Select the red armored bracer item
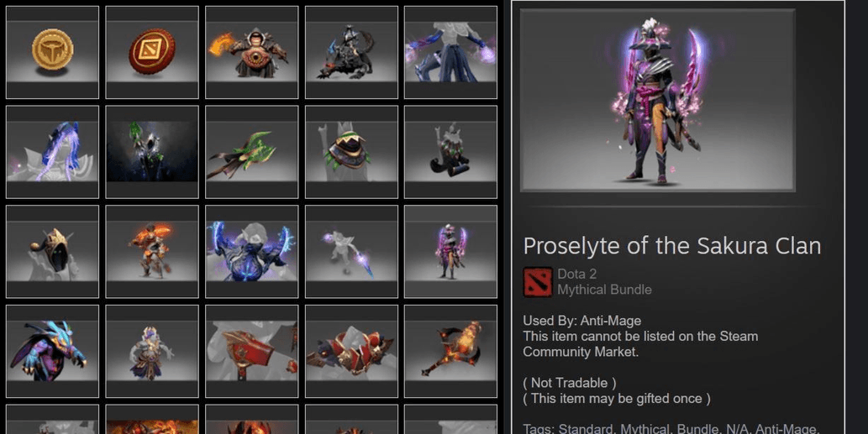Viewport: 868px width, 434px height. (x=251, y=351)
